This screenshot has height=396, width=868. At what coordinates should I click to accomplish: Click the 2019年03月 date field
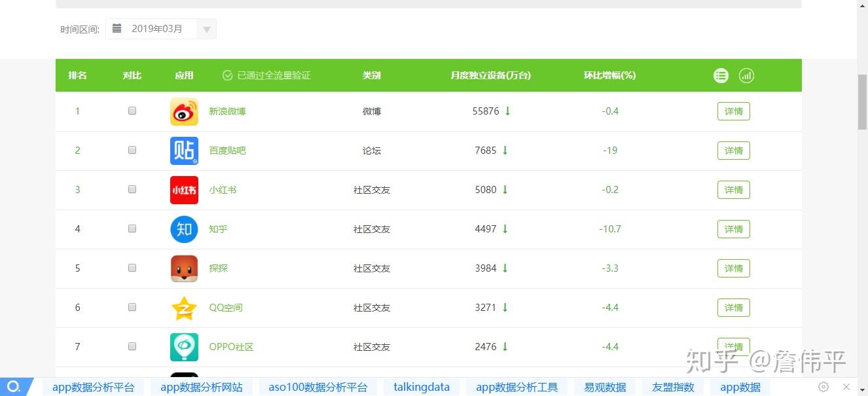(x=161, y=29)
